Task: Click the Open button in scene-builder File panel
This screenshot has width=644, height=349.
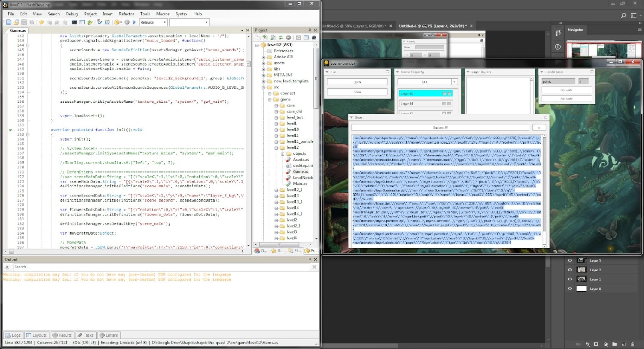Action: [357, 82]
